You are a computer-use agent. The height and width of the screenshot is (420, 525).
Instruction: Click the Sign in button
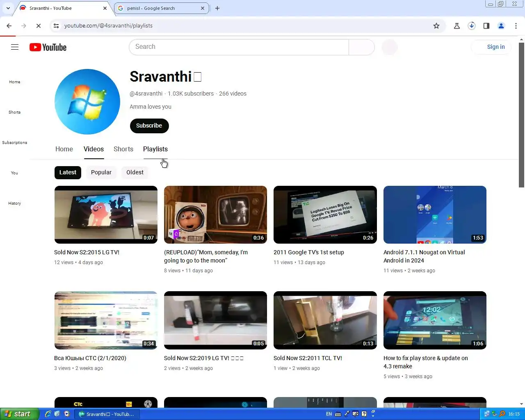click(x=491, y=47)
